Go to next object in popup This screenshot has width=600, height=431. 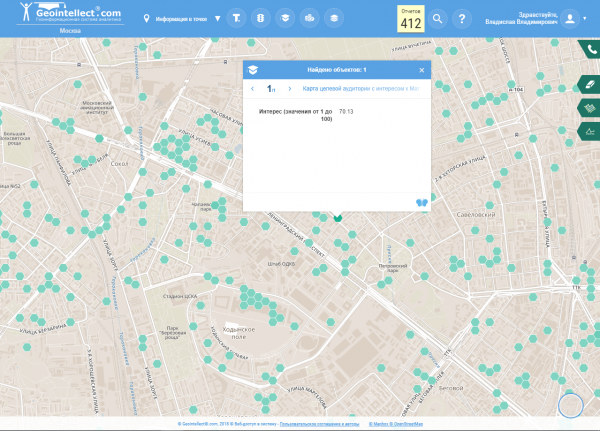pos(290,89)
